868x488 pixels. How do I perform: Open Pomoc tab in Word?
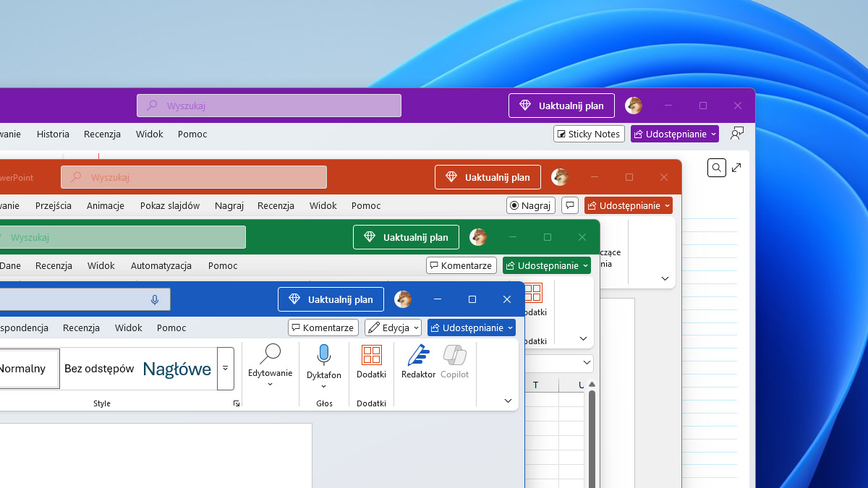click(x=171, y=328)
